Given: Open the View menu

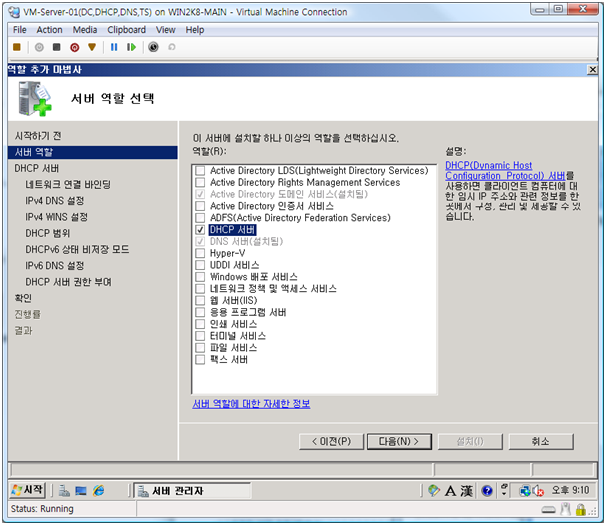Looking at the screenshot, I should [165, 30].
